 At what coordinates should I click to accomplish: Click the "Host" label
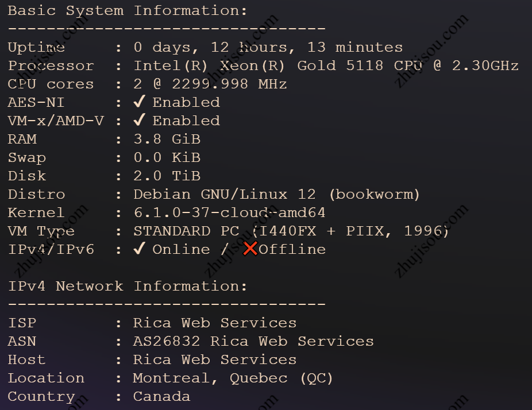pos(27,359)
